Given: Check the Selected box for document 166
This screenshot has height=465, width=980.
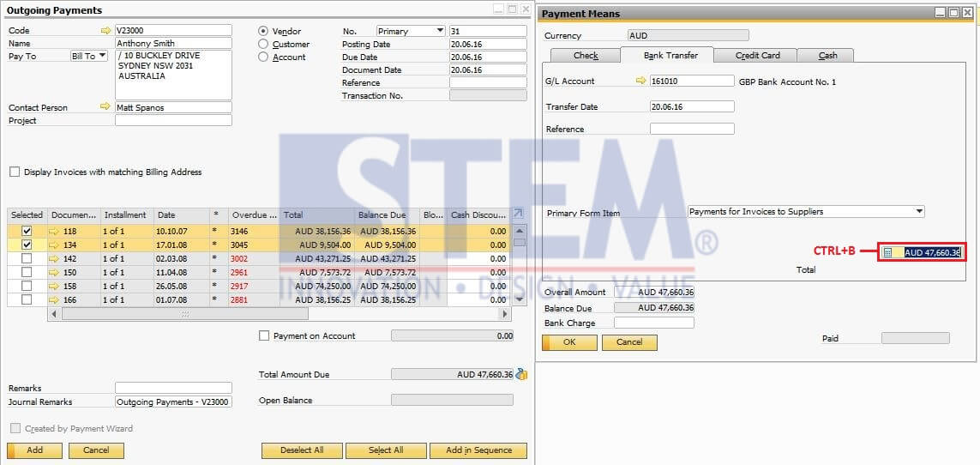Looking at the screenshot, I should [x=27, y=300].
